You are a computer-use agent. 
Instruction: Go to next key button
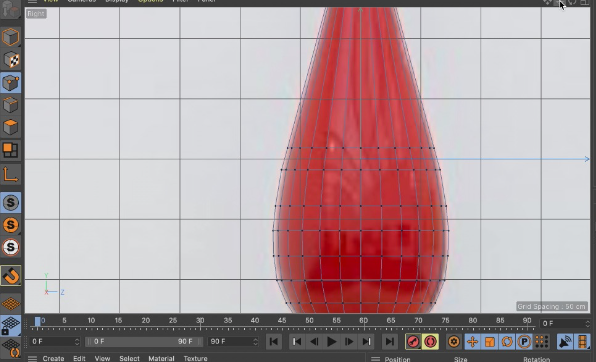point(366,341)
